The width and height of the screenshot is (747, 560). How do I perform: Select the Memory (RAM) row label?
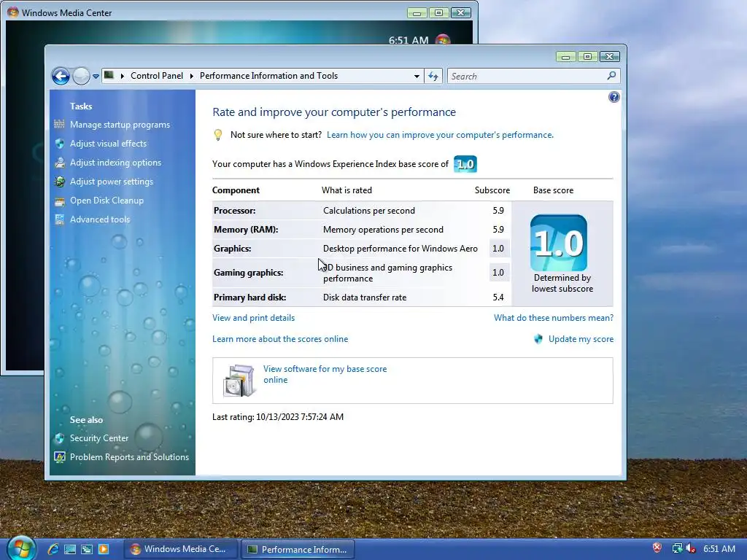tap(246, 230)
